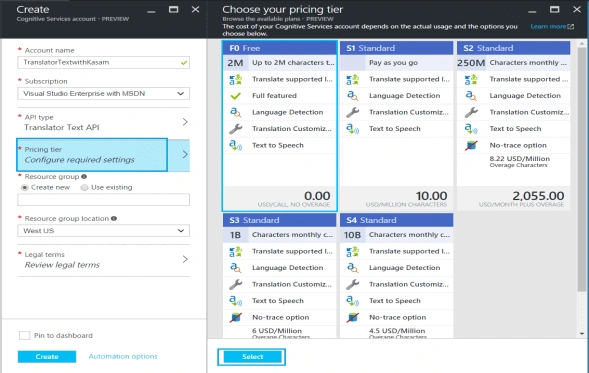Click the 2,055.00 price on S2 Standard
The image size is (589, 373).
tap(538, 196)
